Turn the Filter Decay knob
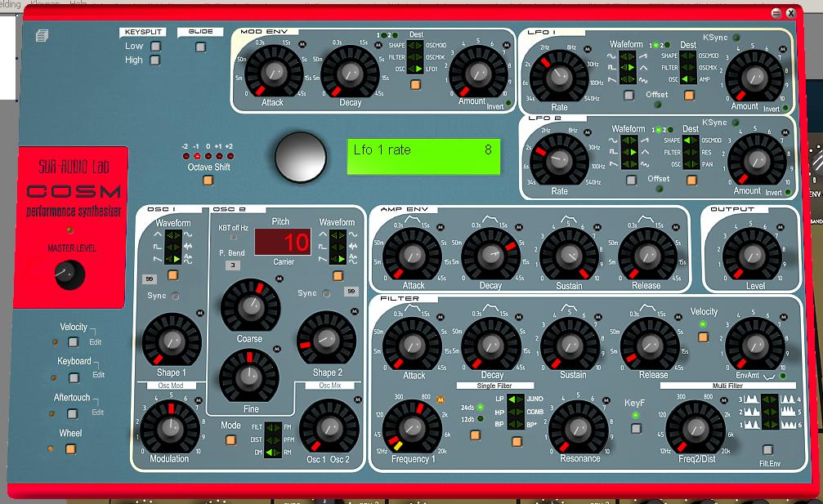This screenshot has width=823, height=504. pyautogui.click(x=490, y=345)
